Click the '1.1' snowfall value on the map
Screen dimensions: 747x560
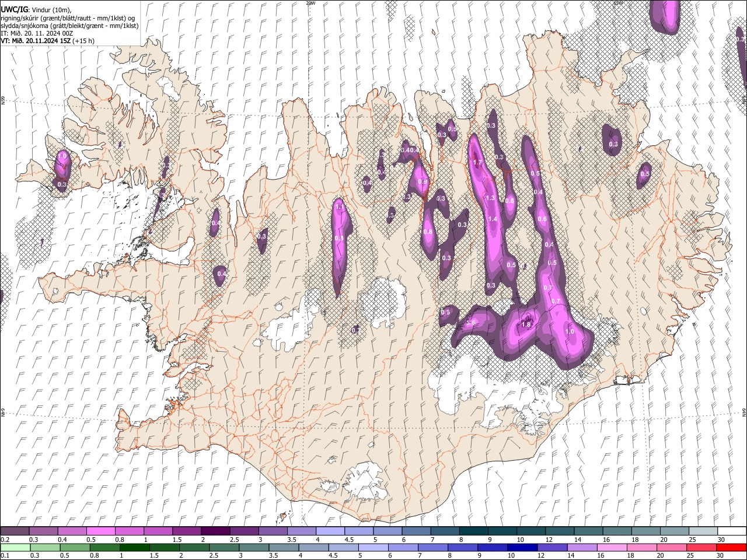pos(339,206)
